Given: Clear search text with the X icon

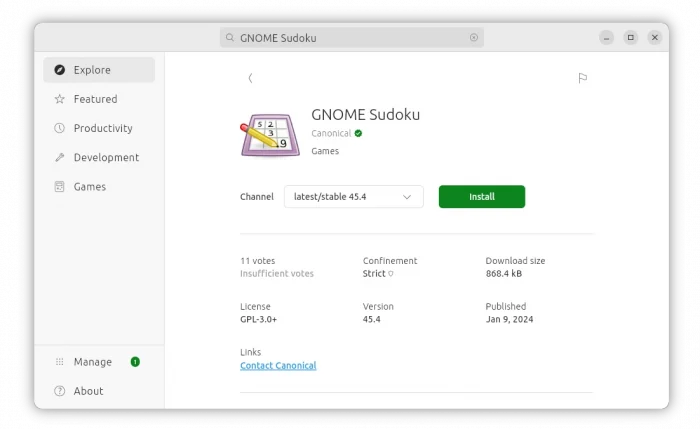Looking at the screenshot, I should (474, 38).
